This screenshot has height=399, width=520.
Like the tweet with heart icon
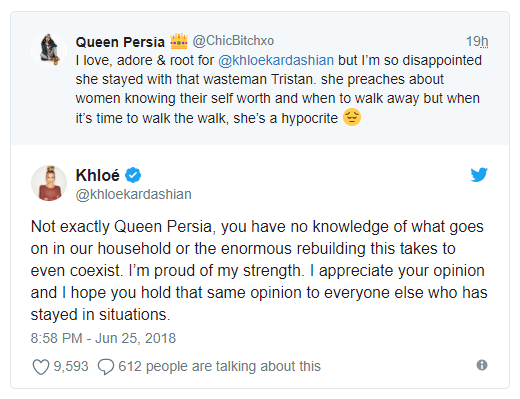[x=41, y=367]
